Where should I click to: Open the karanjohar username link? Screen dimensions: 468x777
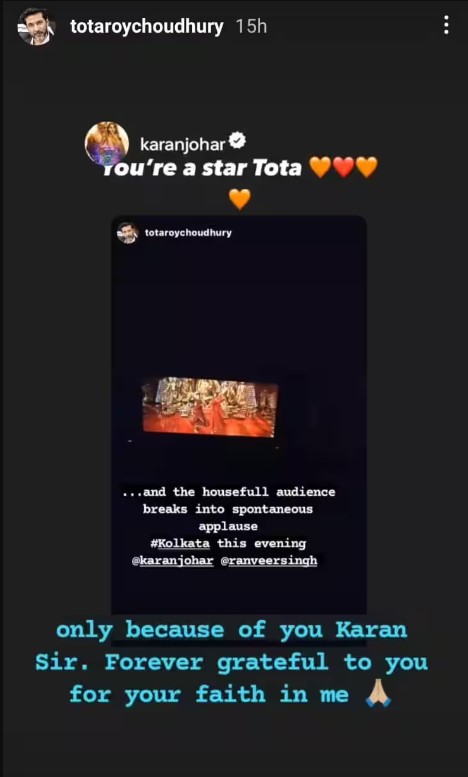click(x=183, y=144)
